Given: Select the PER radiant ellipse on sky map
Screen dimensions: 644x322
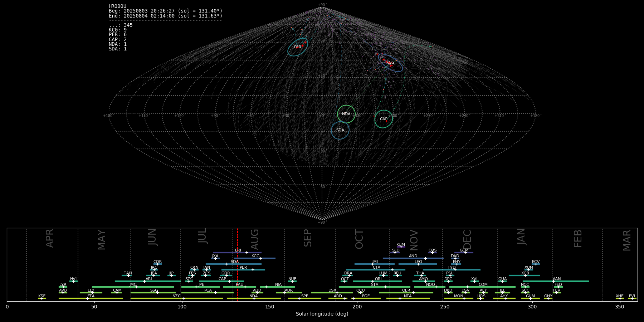Looking at the screenshot, I should pyautogui.click(x=298, y=47).
